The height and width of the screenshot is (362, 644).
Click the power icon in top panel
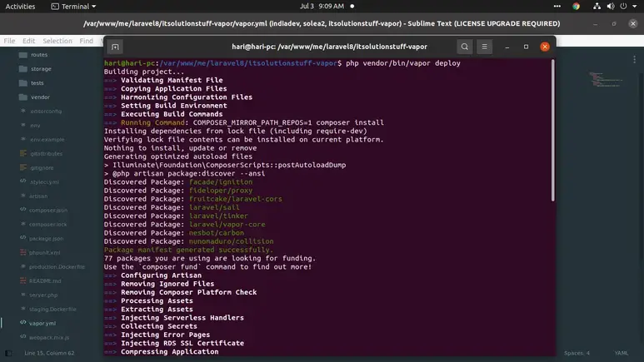point(623,6)
